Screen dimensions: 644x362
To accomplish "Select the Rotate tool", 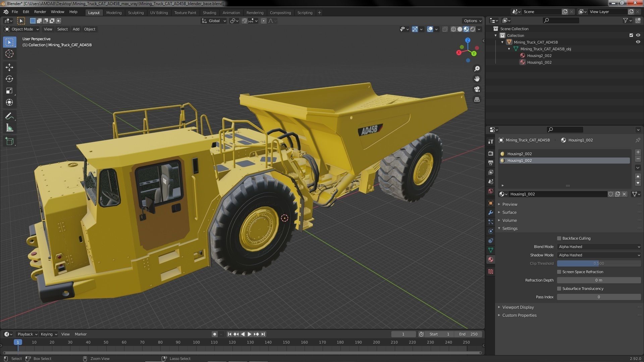I will [9, 79].
